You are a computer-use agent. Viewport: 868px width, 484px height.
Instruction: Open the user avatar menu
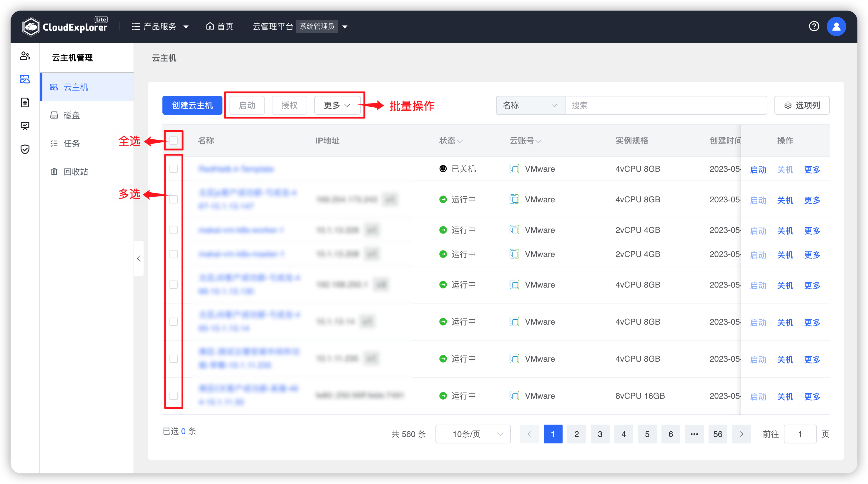(836, 26)
